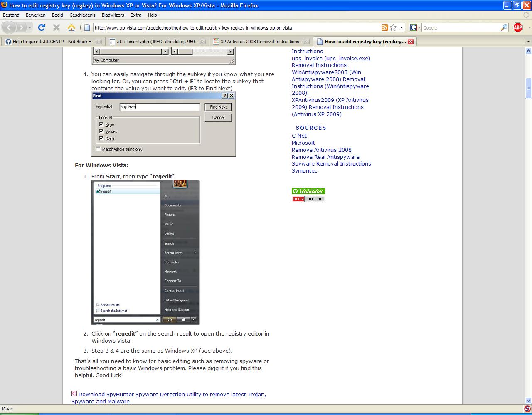532x415 pixels.
Task: Open the Bewerken menu
Action: (36, 15)
